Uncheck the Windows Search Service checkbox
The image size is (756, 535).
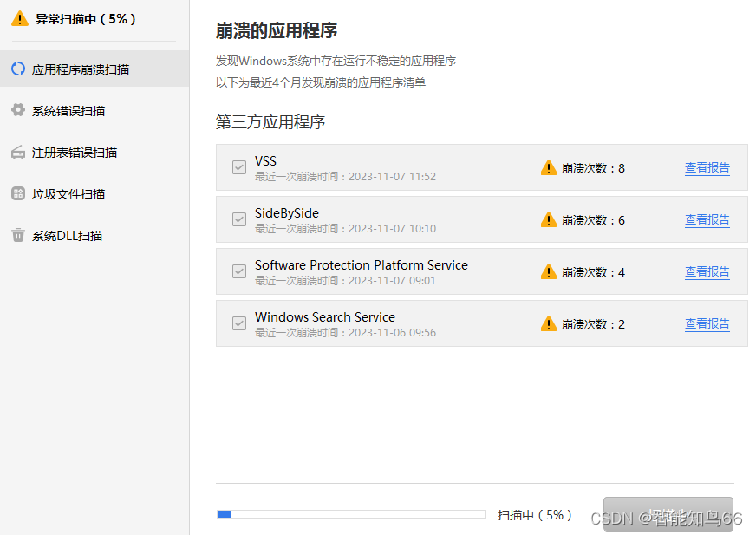(239, 323)
